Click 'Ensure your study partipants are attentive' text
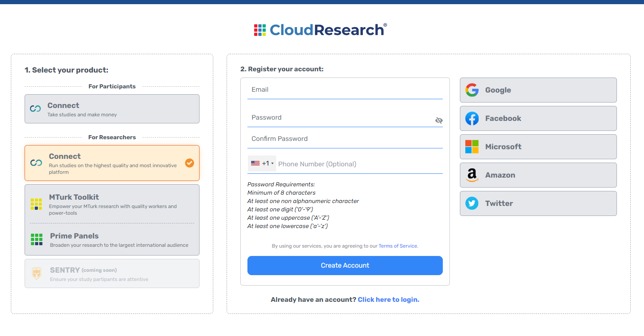 (x=99, y=279)
